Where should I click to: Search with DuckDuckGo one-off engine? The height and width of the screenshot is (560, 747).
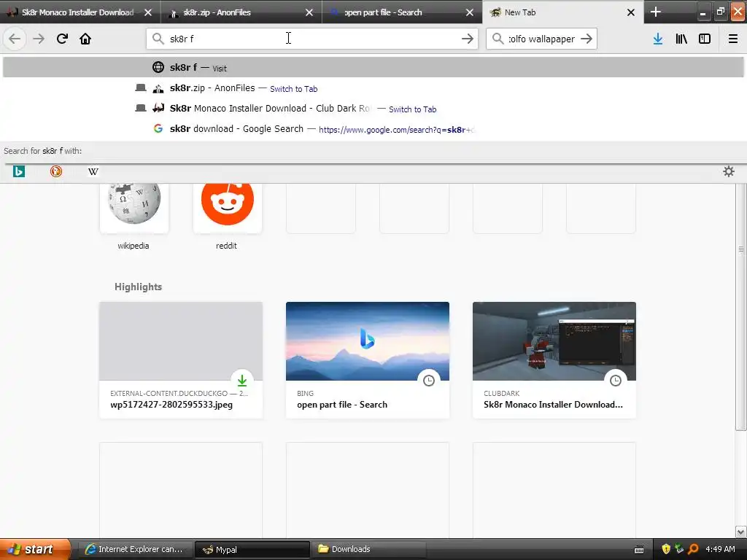click(55, 171)
